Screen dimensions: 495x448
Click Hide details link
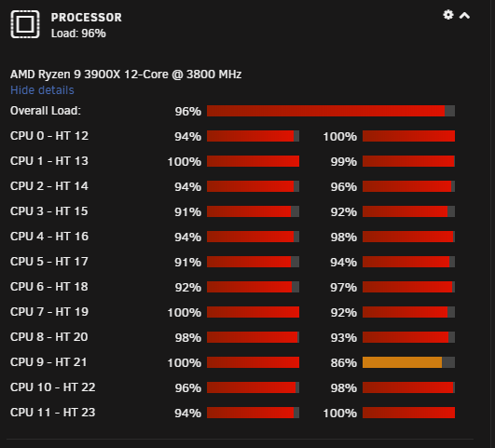coord(42,90)
